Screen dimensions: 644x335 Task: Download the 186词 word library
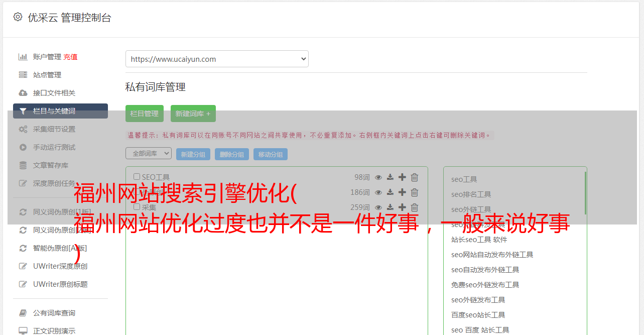[390, 192]
